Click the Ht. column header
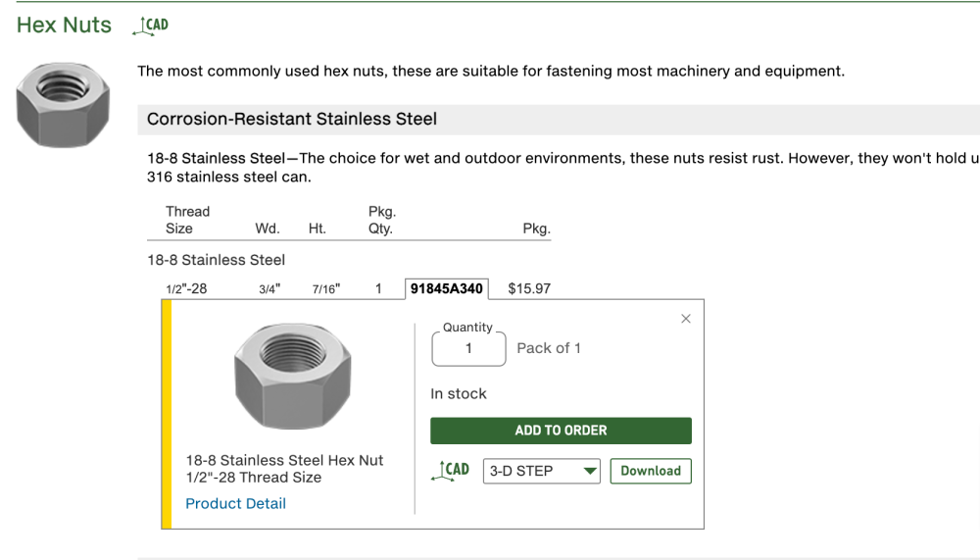This screenshot has width=980, height=560. (x=317, y=229)
